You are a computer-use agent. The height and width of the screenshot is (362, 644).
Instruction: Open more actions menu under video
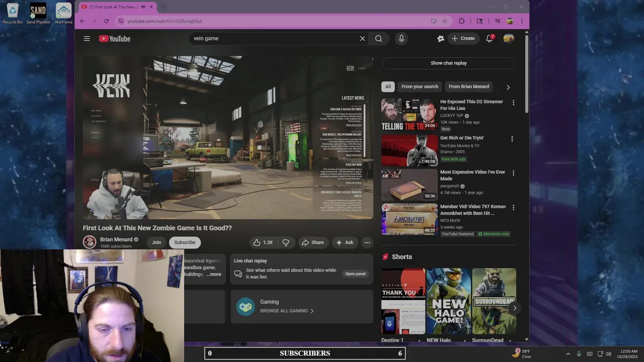[367, 242]
